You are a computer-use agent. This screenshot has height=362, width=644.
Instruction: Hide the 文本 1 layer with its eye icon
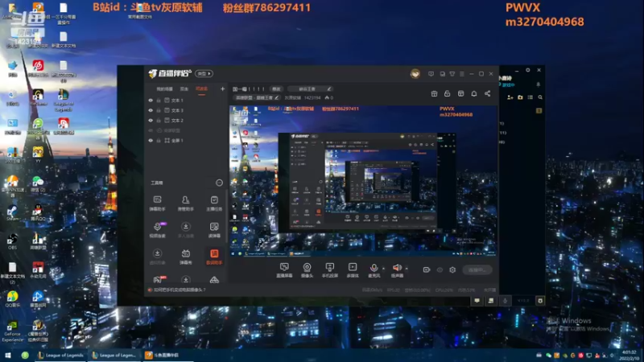tap(151, 100)
